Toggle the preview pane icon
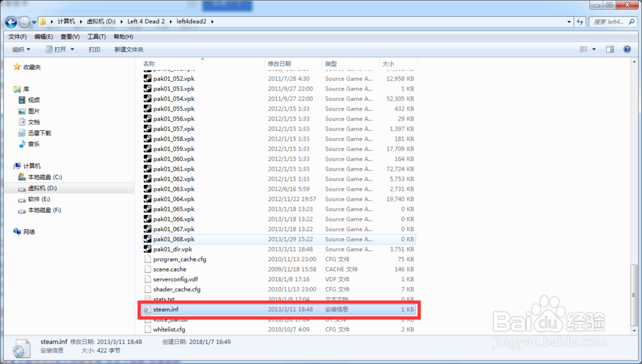Screen dimensions: 642x364 610,49
